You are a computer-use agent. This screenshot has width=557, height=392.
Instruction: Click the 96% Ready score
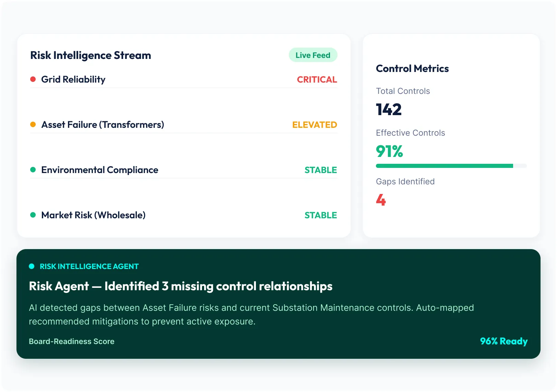click(x=503, y=342)
